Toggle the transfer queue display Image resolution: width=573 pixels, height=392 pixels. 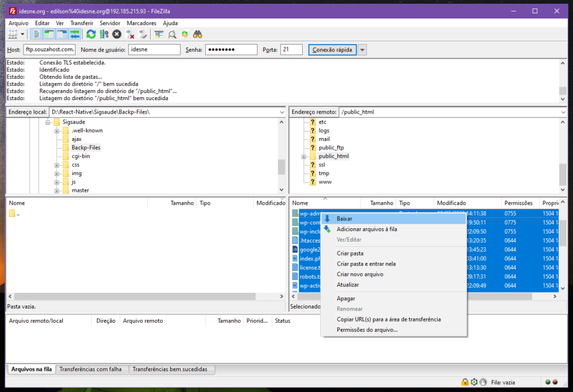pos(75,34)
